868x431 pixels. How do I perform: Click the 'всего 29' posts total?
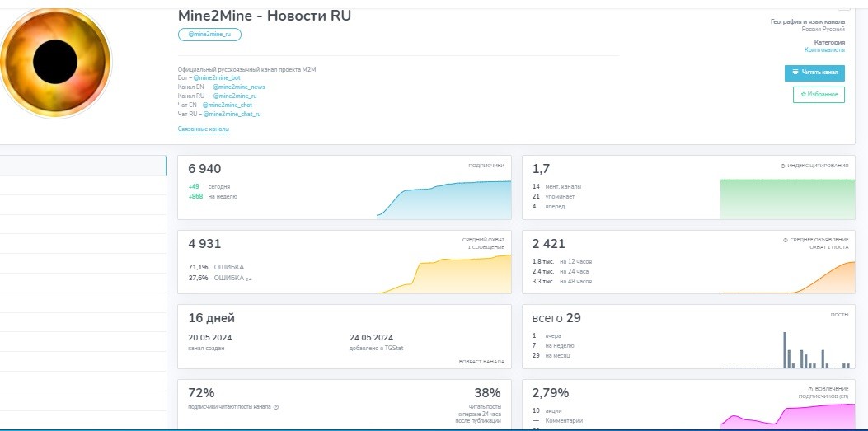click(x=556, y=318)
